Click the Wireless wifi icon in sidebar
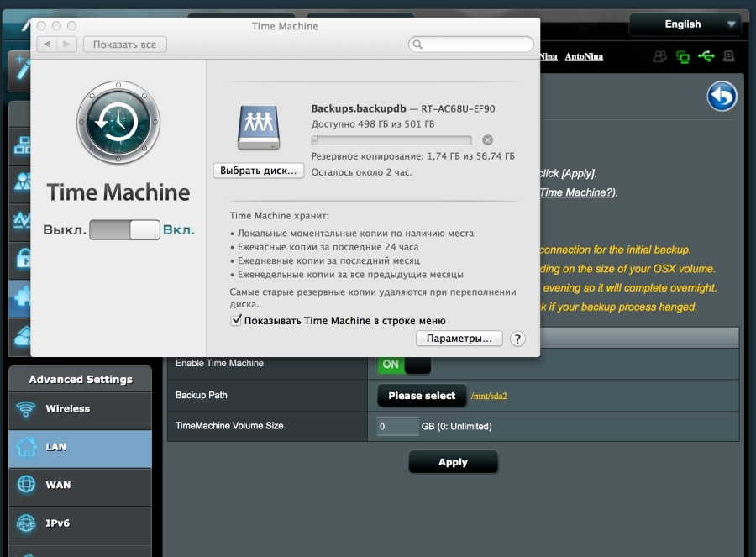Image resolution: width=756 pixels, height=557 pixels. coord(26,409)
